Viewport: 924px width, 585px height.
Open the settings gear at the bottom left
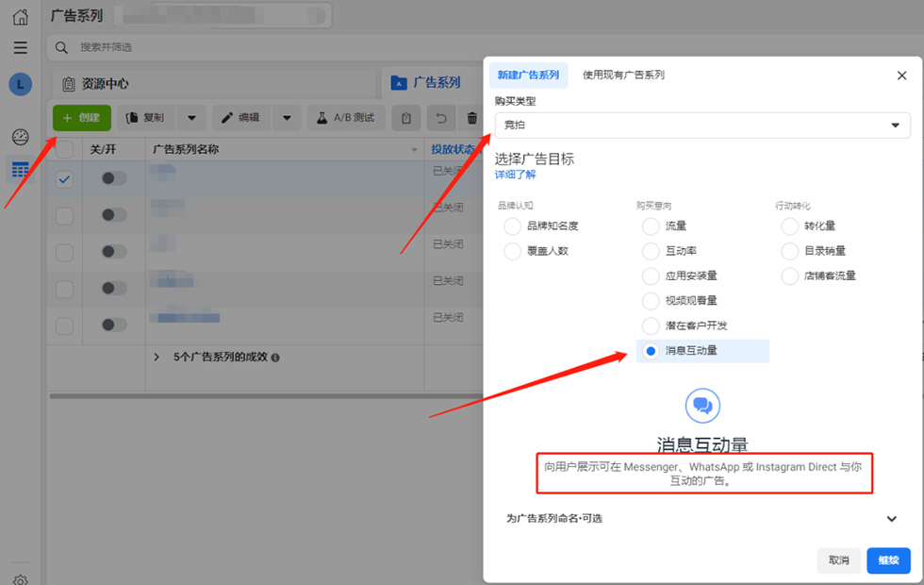coord(20,579)
